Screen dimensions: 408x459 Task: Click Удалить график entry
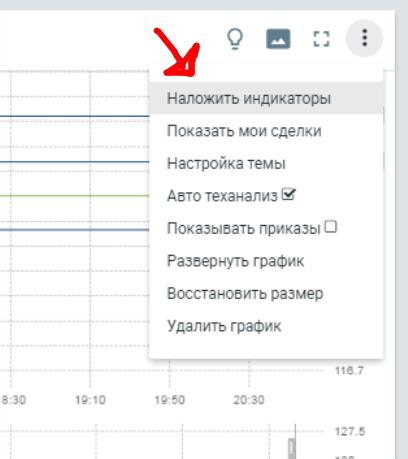pos(266,326)
